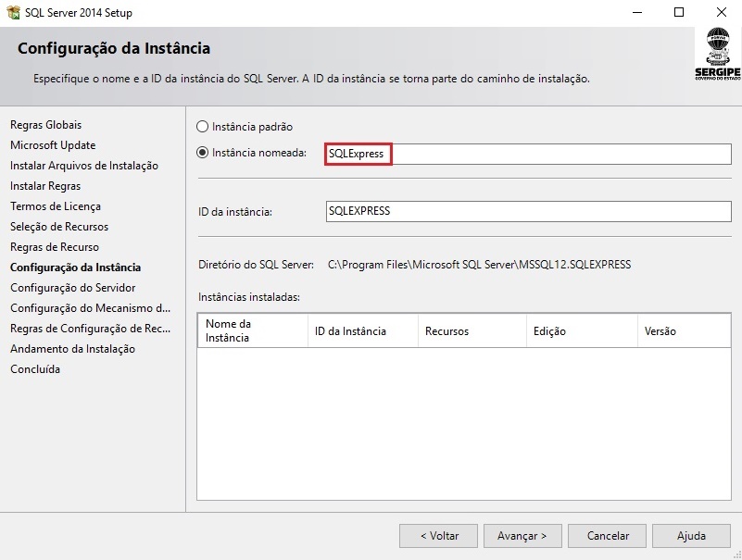Open 'Seleção de Recursos' step
This screenshot has width=742, height=560.
point(59,227)
